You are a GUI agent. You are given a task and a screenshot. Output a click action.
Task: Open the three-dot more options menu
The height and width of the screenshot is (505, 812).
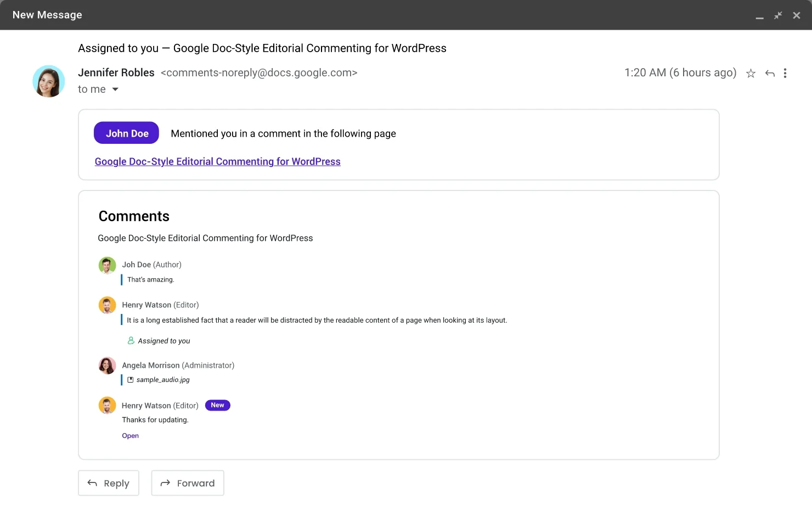pos(785,74)
